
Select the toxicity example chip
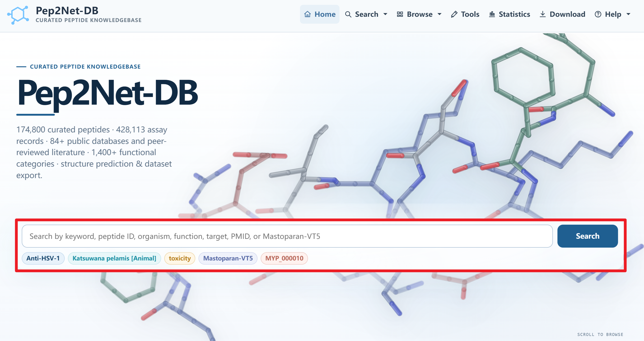[180, 258]
